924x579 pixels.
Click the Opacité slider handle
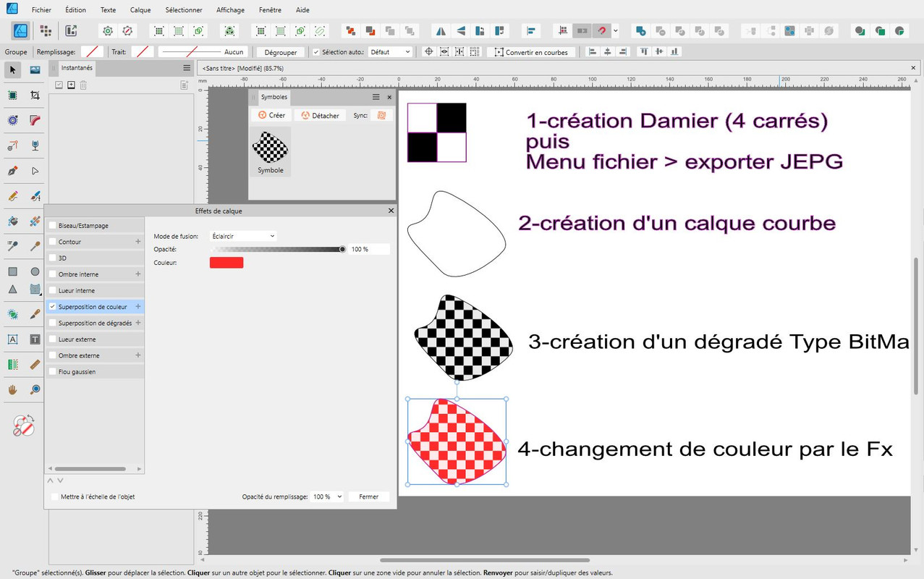coord(342,249)
